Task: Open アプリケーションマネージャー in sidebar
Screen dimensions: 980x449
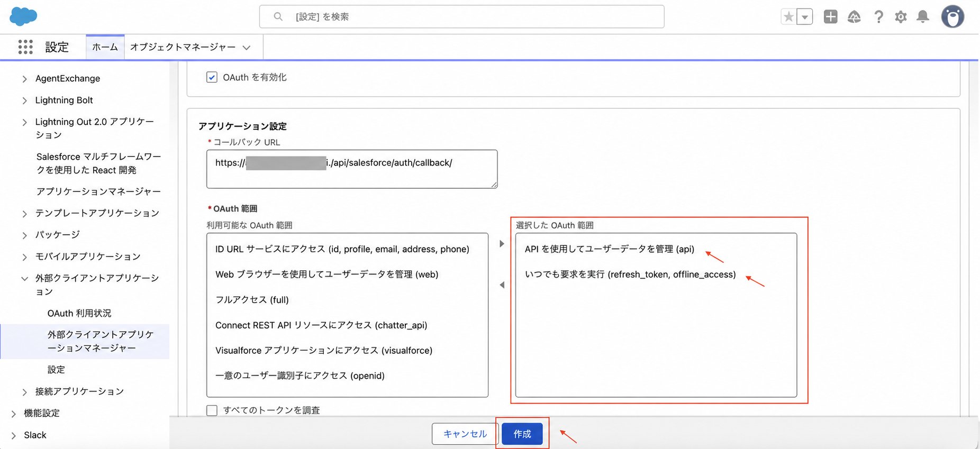Action: coord(98,191)
